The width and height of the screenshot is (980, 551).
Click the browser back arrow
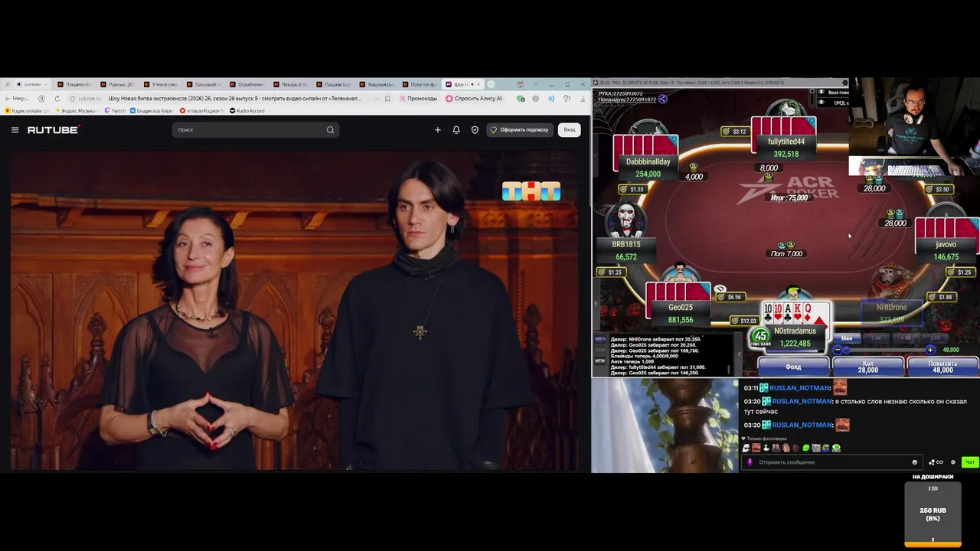pyautogui.click(x=8, y=99)
